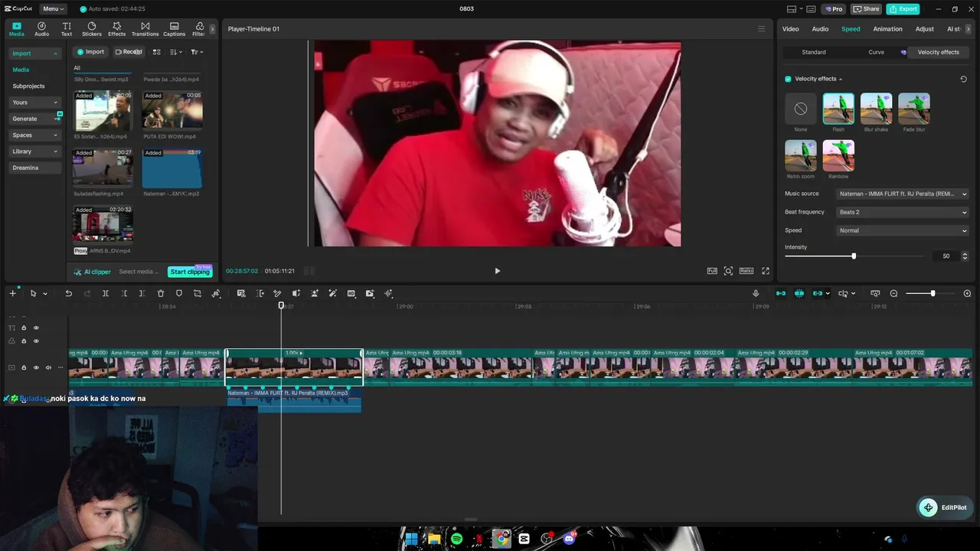Image resolution: width=980 pixels, height=551 pixels.
Task: Lock the effects track
Action: [x=24, y=341]
